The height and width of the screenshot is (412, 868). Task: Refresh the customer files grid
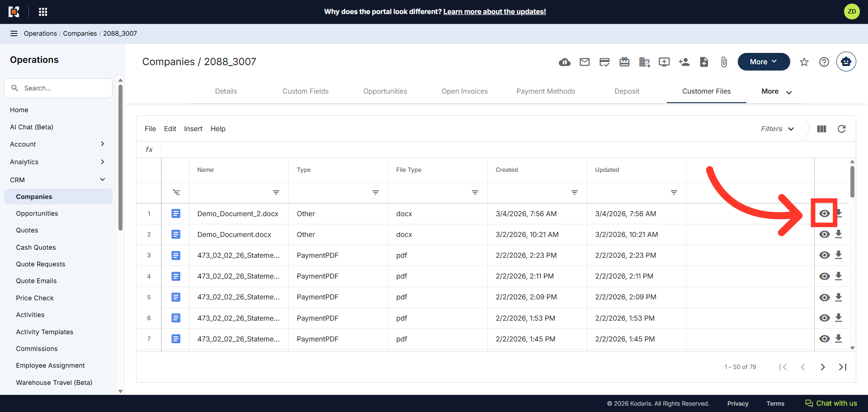click(841, 129)
